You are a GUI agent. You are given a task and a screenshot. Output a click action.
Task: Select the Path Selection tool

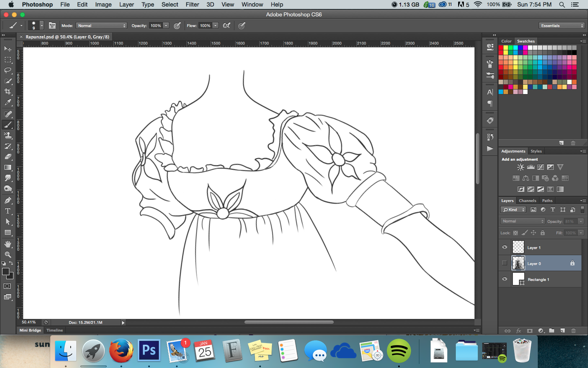pos(8,222)
